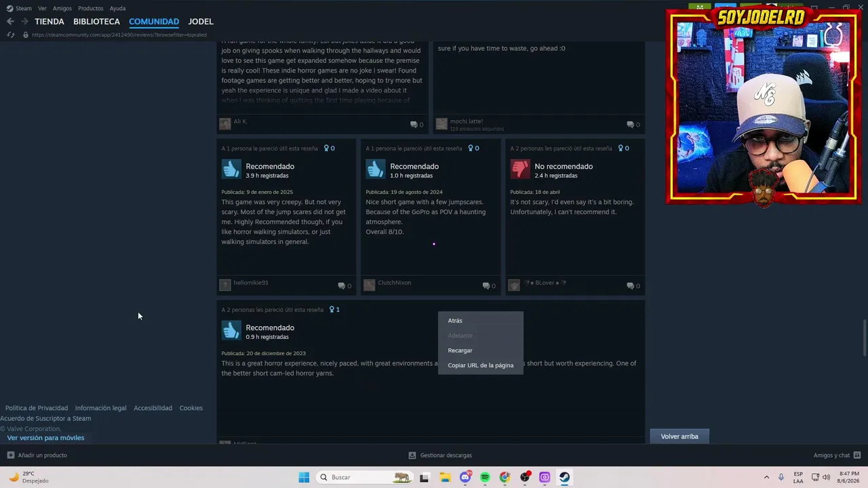Open Acuerdo de Suscriptor a Steam link
Screen dimensions: 868x488
[45, 418]
